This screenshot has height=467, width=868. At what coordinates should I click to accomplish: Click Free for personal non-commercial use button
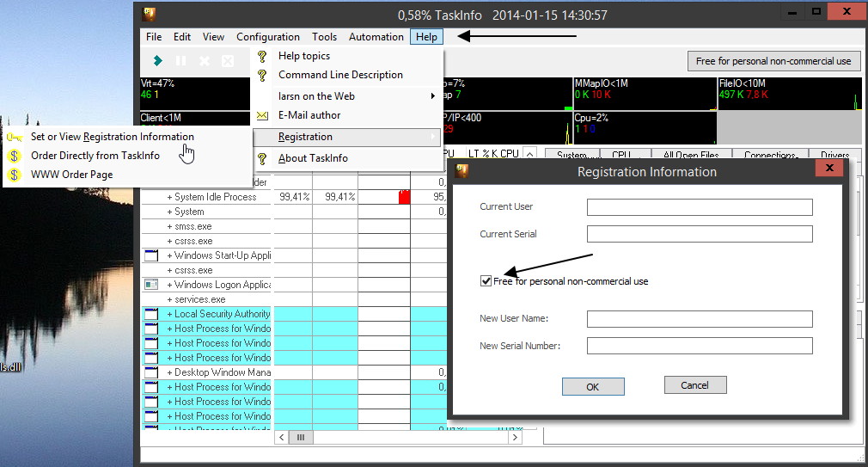click(x=773, y=61)
